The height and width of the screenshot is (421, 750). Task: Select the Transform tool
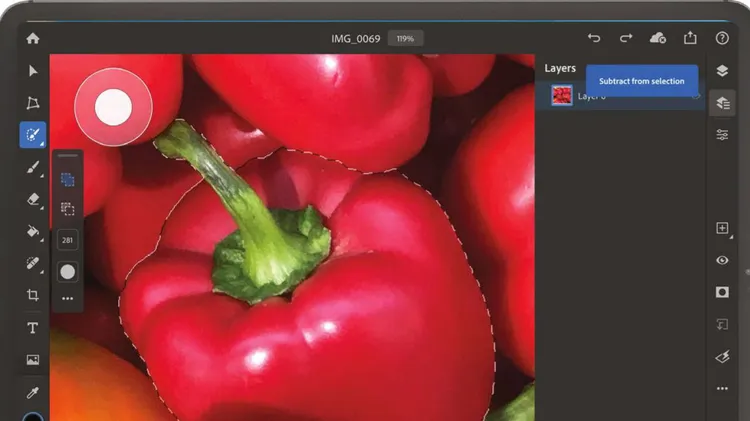tap(33, 103)
